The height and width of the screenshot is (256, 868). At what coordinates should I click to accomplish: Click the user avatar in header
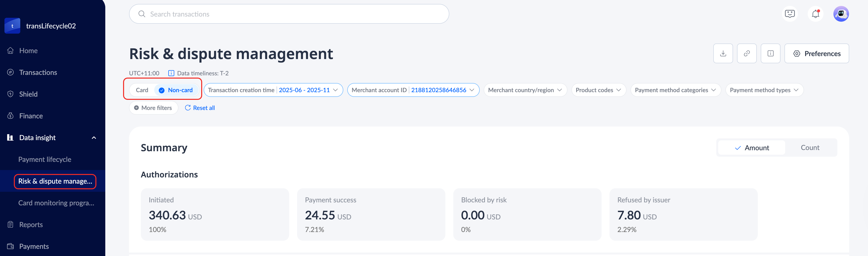coord(841,14)
